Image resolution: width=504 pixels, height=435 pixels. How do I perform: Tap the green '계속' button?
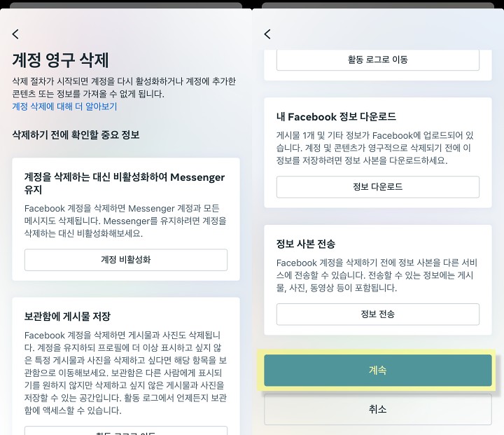(x=378, y=371)
